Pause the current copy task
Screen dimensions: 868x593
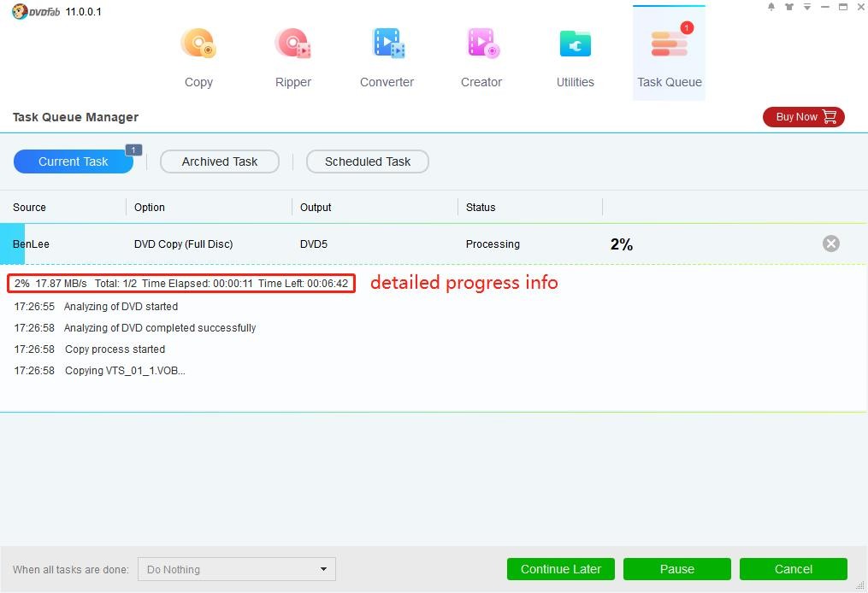pyautogui.click(x=676, y=569)
